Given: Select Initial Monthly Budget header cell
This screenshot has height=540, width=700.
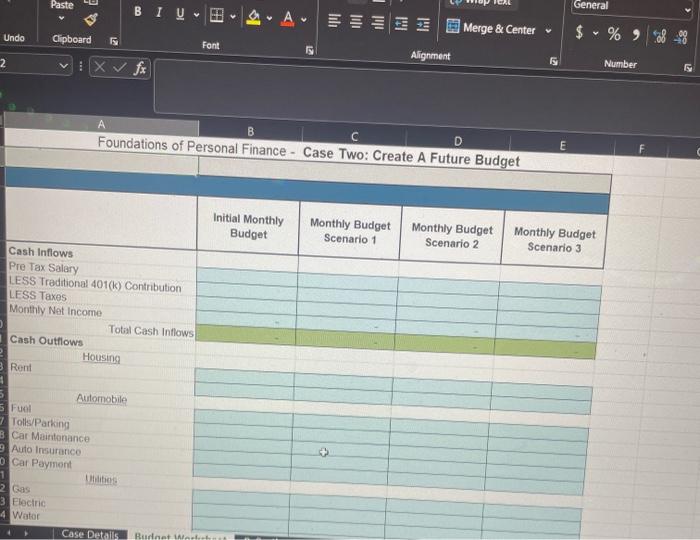Looking at the screenshot, I should click(248, 227).
